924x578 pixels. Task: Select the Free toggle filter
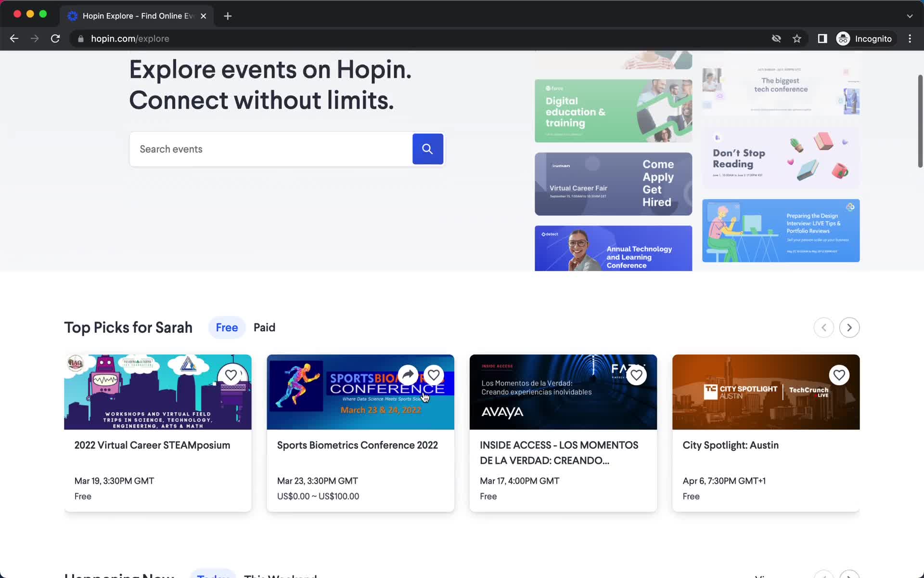227,327
